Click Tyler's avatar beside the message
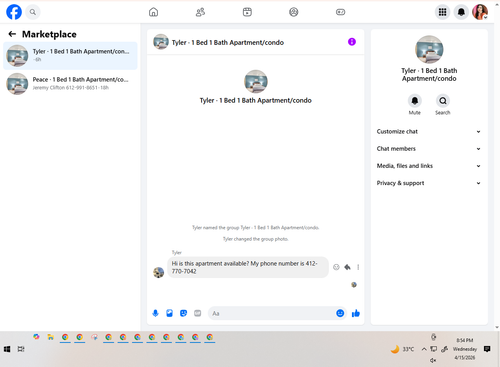Screen dimensions: 500x367 pos(159,272)
